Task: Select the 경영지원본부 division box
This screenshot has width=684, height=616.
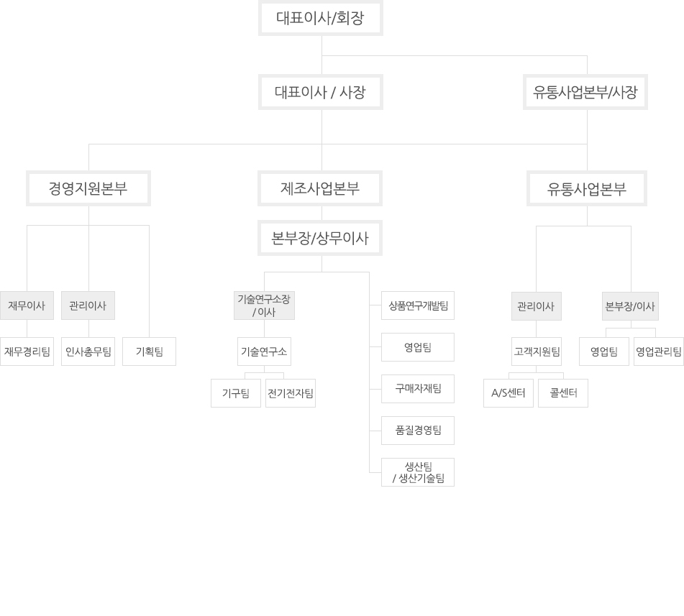Action: 88,188
